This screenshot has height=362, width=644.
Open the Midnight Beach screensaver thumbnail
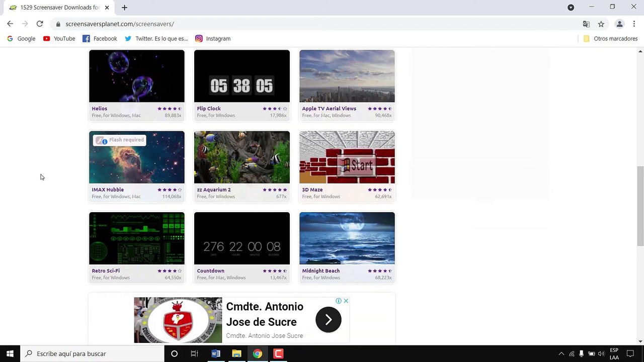click(347, 238)
